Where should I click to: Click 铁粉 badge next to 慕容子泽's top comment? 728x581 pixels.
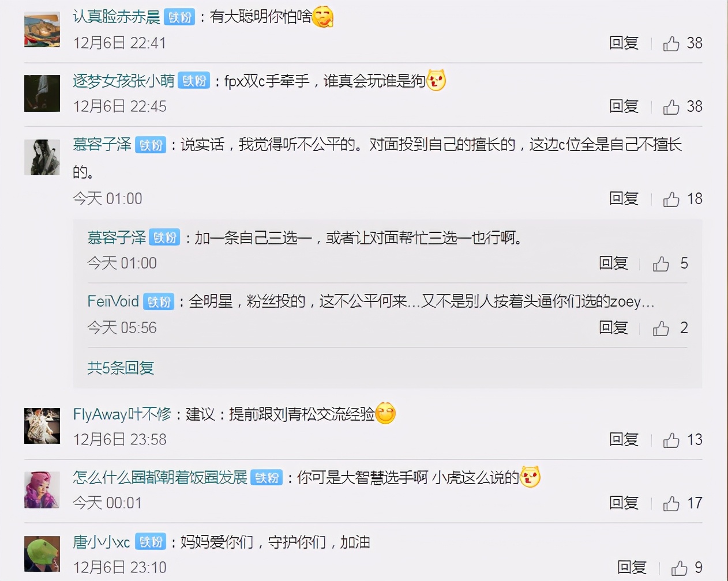151,145
